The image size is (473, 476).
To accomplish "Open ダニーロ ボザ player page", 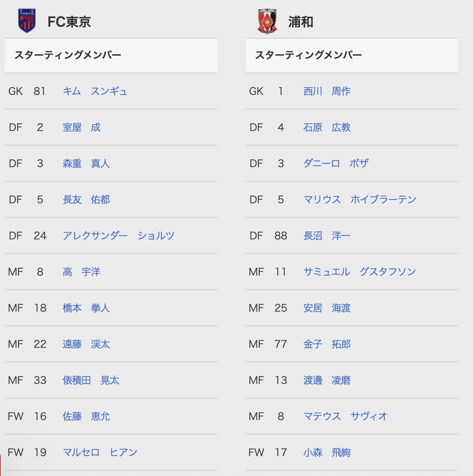I will pos(336,164).
